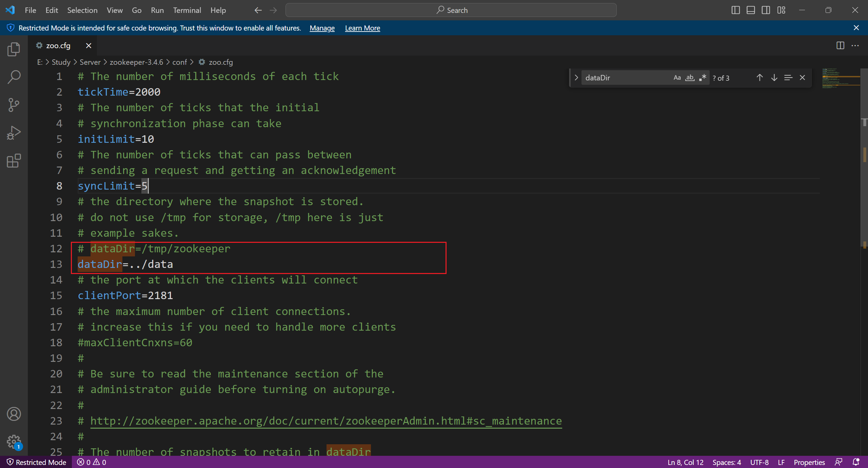
Task: Click the top Search command center box
Action: pos(451,10)
